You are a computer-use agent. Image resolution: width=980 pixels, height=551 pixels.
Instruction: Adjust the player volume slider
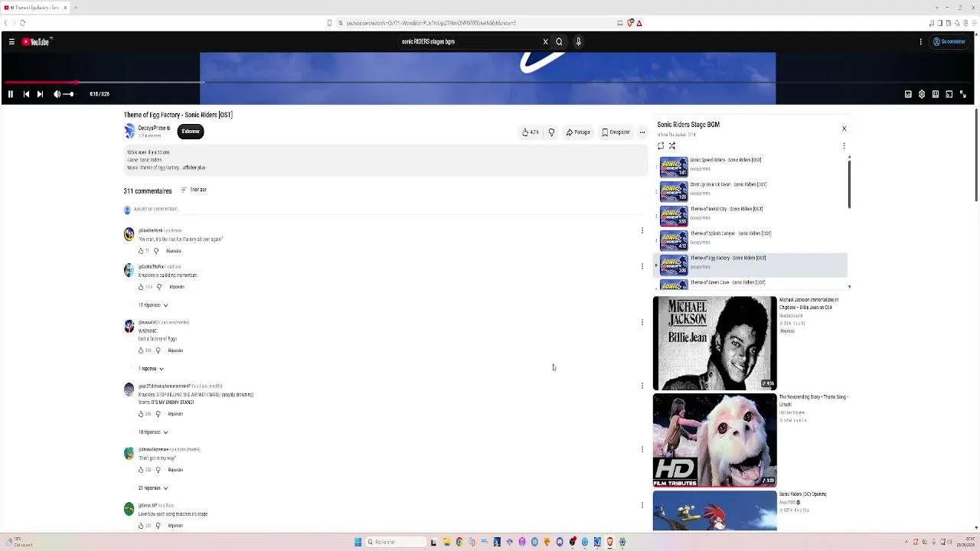[x=68, y=94]
